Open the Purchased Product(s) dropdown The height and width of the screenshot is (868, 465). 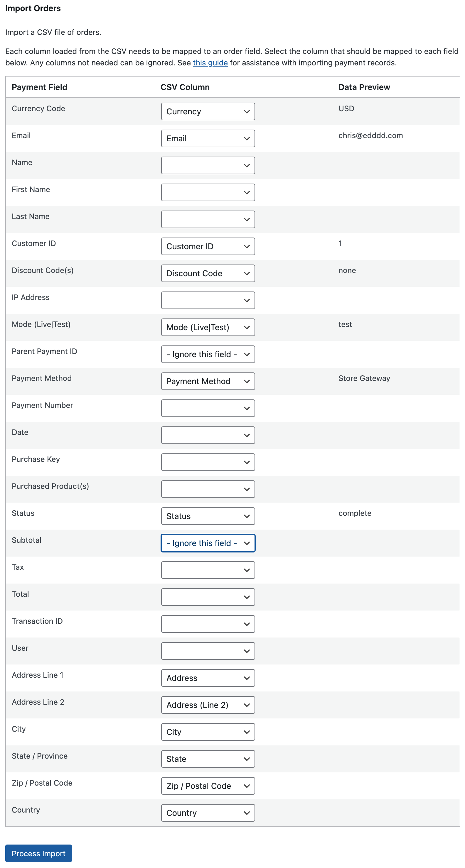[x=208, y=489]
